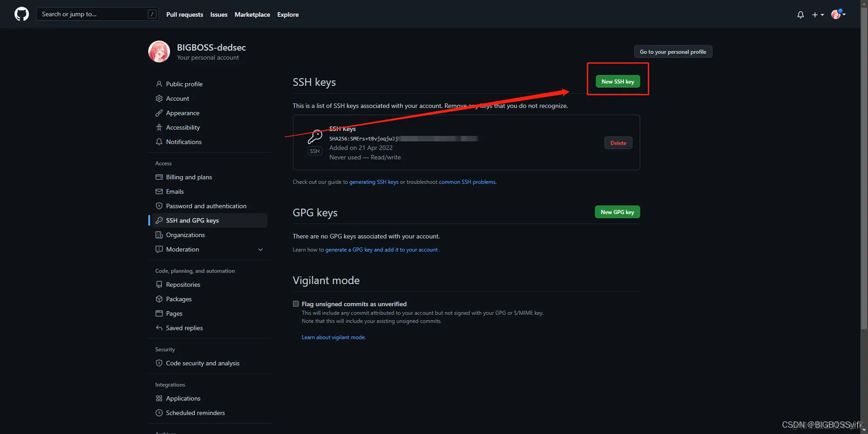The width and height of the screenshot is (868, 434).
Task: Open the notifications bell icon
Action: [x=800, y=14]
